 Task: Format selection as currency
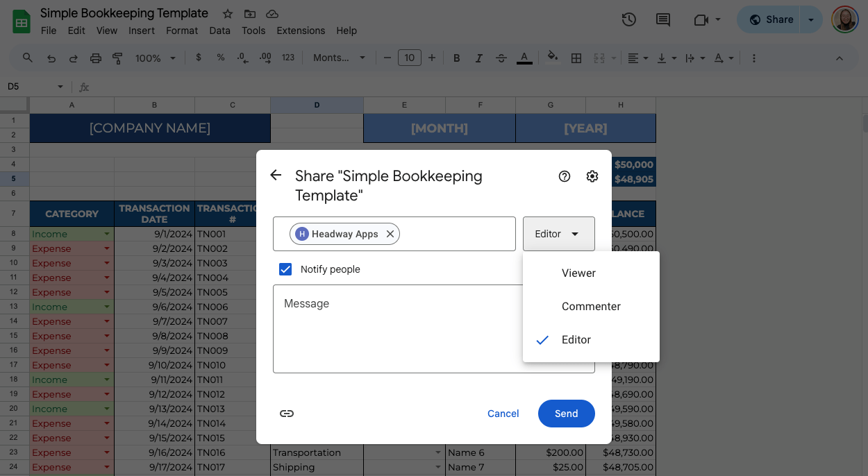point(199,58)
